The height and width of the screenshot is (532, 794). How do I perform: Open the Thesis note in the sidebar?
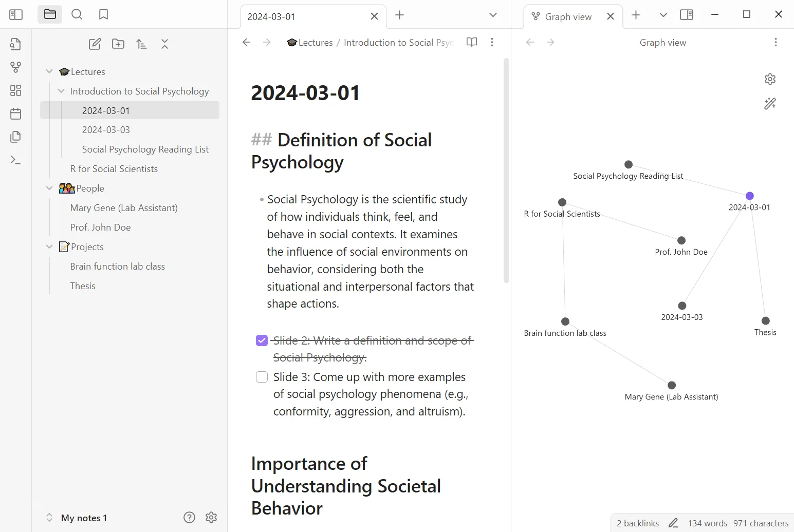pos(83,286)
